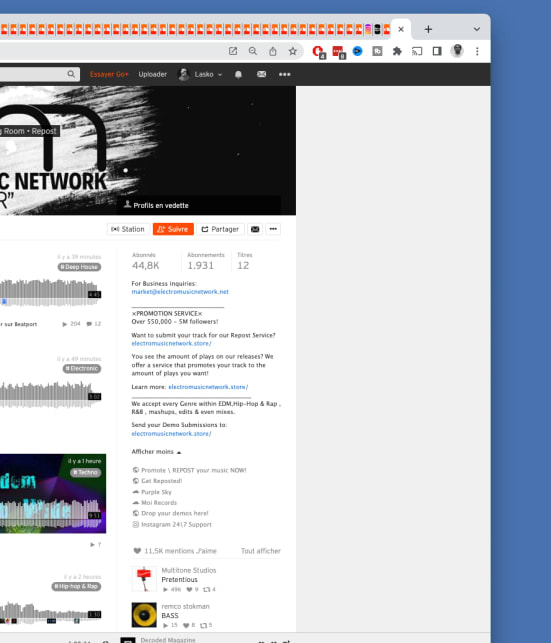Open Decoded Magazine in player bar
This screenshot has height=643, width=551.
(x=168, y=640)
